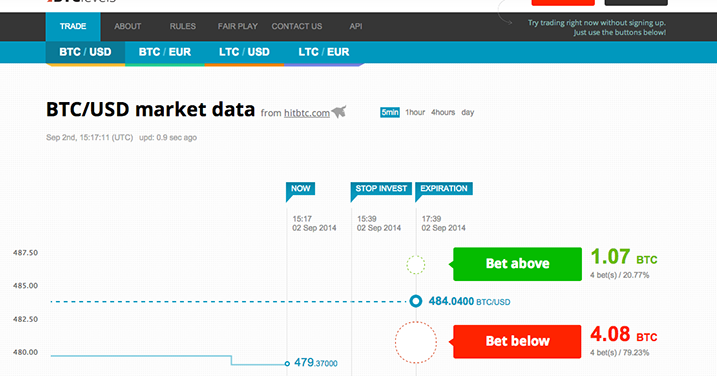Click the green dashed circle bet-above marker
The height and width of the screenshot is (376, 717).
[x=416, y=265]
